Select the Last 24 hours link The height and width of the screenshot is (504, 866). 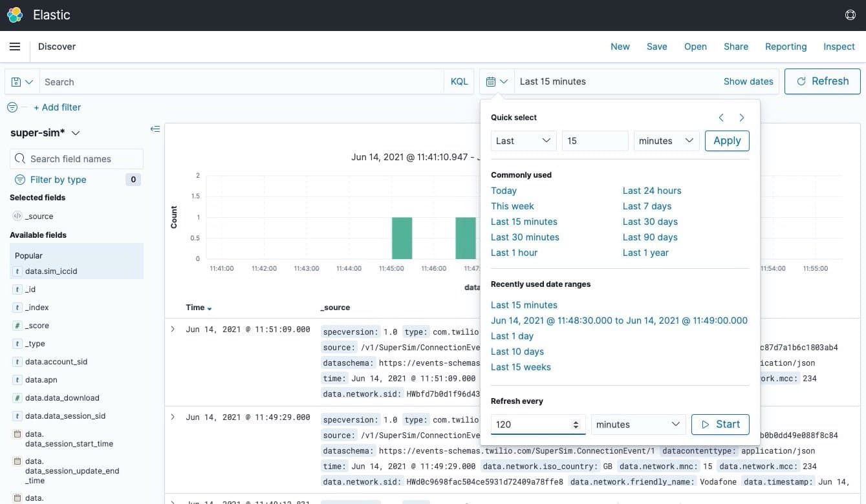tap(651, 191)
